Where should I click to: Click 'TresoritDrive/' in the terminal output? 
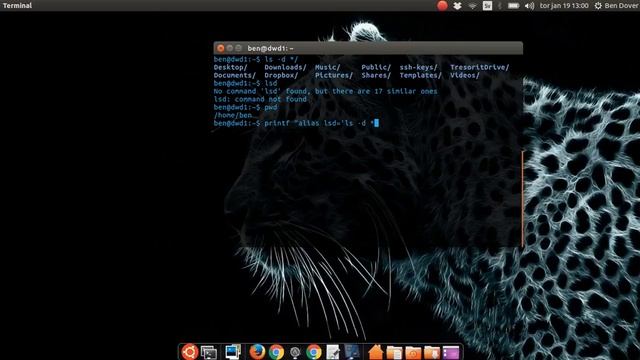click(x=480, y=67)
